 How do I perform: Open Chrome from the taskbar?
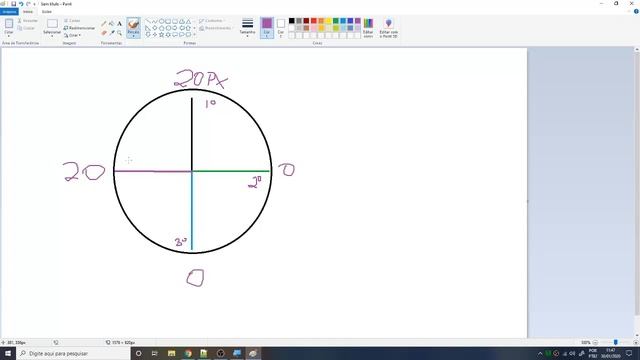coord(188,353)
